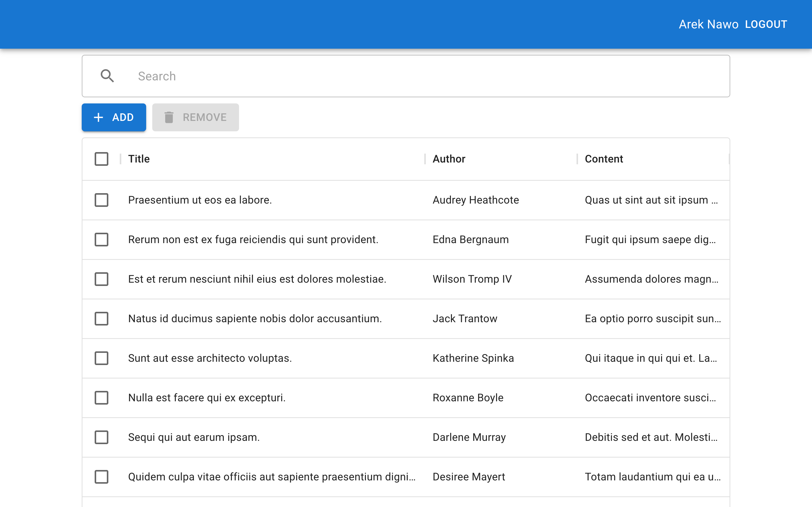Click the Content column header
This screenshot has height=507, width=812.
pos(604,159)
